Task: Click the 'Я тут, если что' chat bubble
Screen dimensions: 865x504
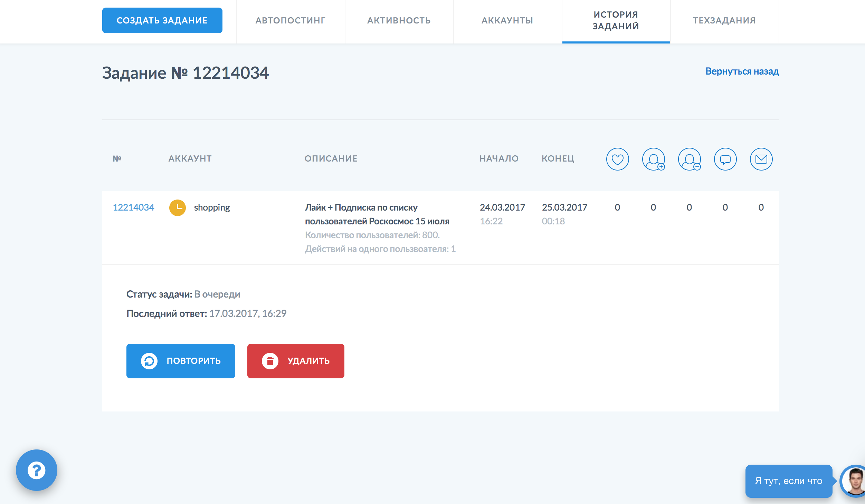Action: click(789, 481)
